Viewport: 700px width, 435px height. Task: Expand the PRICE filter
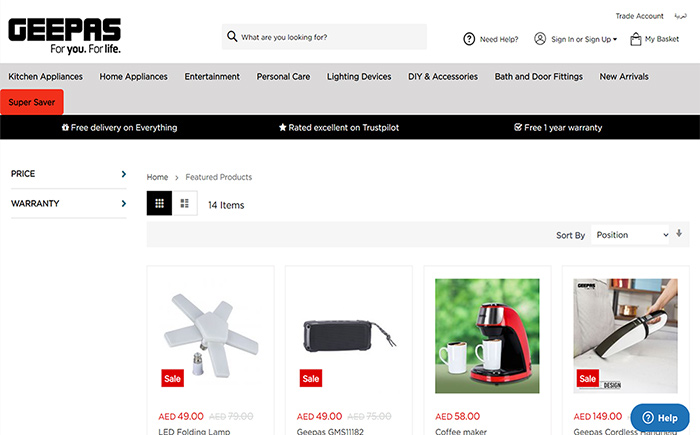click(x=69, y=174)
